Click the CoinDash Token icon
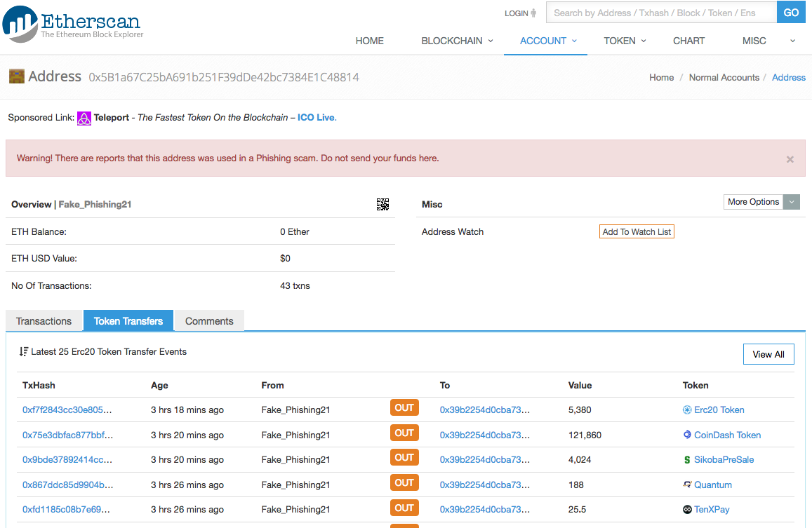 (687, 435)
